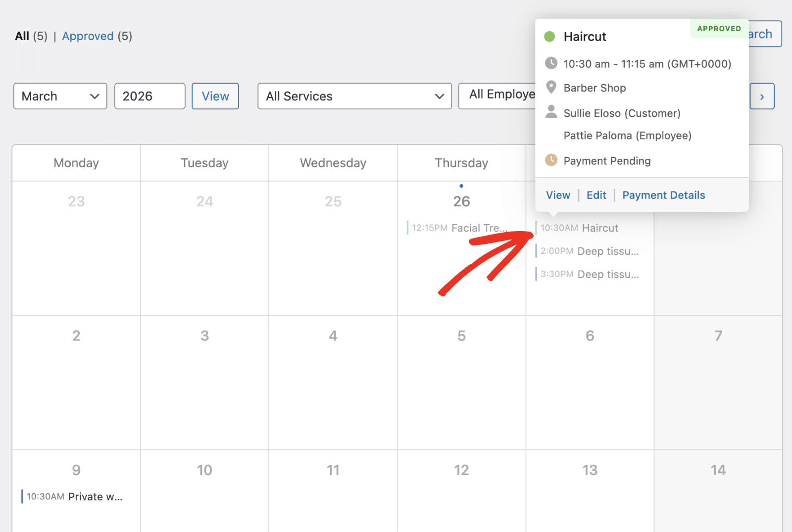Click the orange Payment Pending clock icon

tap(550, 160)
